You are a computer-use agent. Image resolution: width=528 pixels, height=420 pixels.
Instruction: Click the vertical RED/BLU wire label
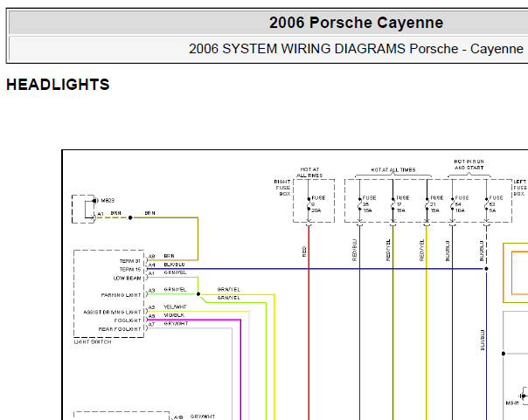pyautogui.click(x=354, y=251)
